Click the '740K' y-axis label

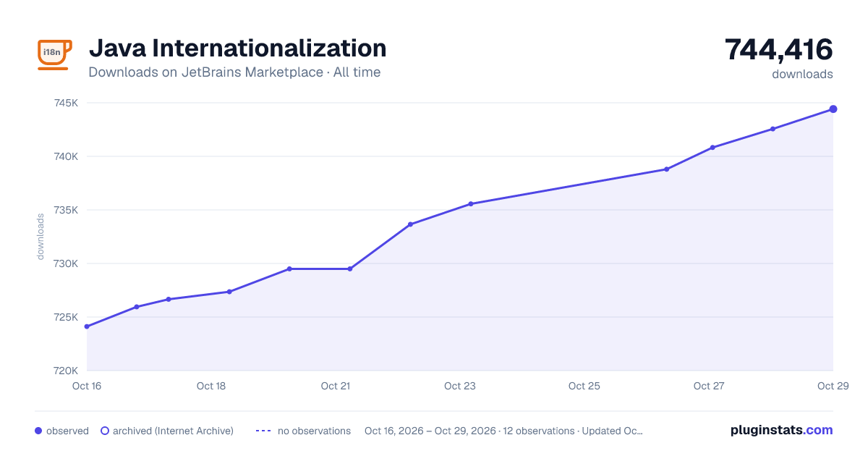(x=66, y=156)
